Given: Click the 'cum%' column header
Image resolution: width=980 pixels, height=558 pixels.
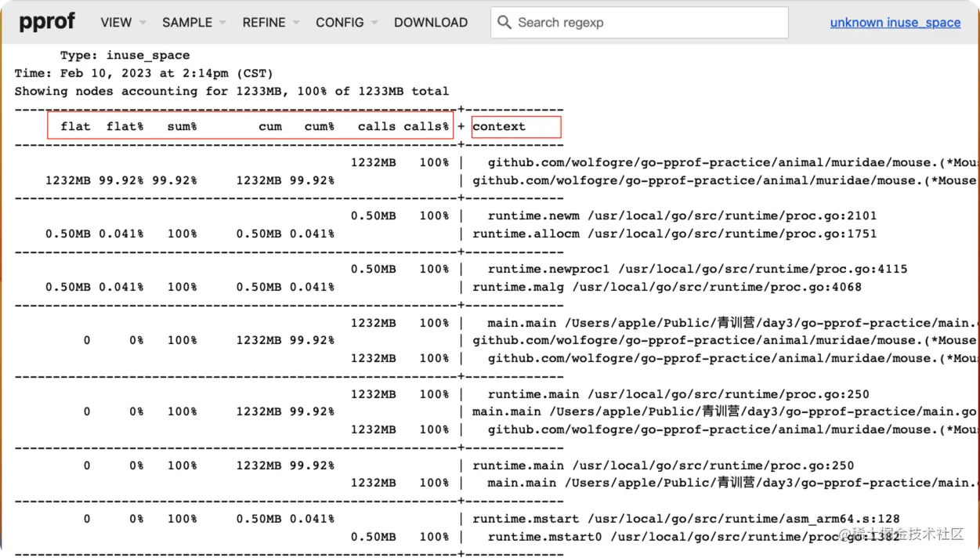Looking at the screenshot, I should pos(320,126).
